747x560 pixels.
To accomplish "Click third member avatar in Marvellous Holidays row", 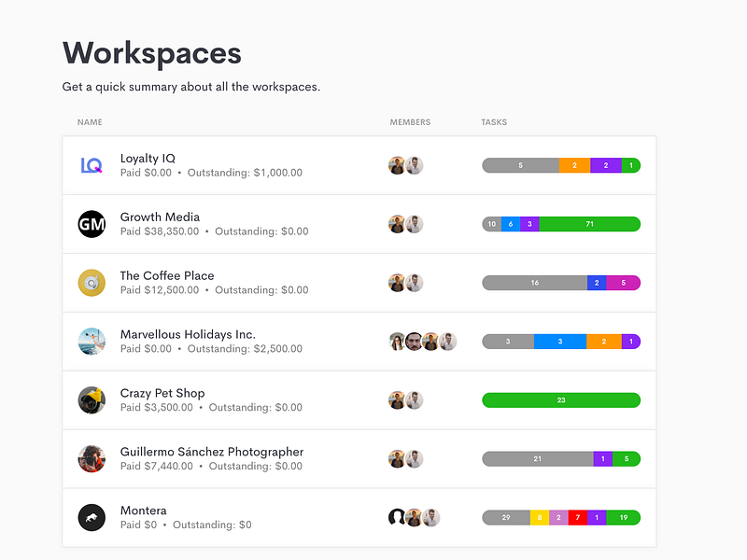I will 430,342.
